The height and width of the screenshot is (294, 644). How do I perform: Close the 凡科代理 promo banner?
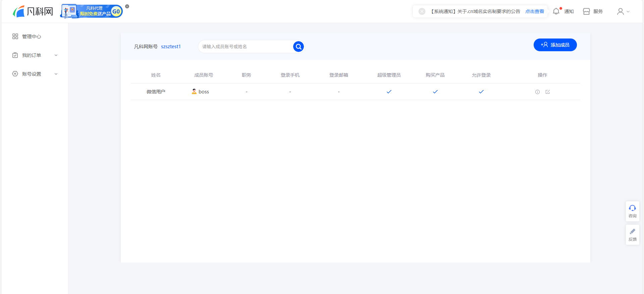tap(127, 6)
